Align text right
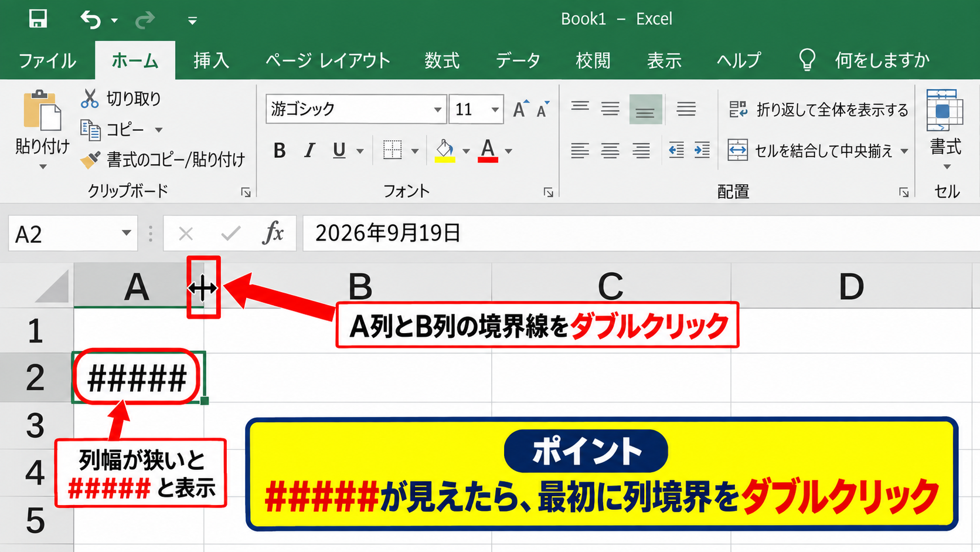Screen dimensions: 980x552 click(x=641, y=151)
